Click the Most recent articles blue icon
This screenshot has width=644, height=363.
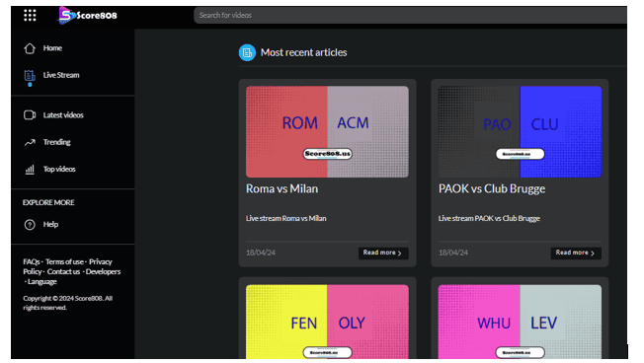tap(247, 52)
